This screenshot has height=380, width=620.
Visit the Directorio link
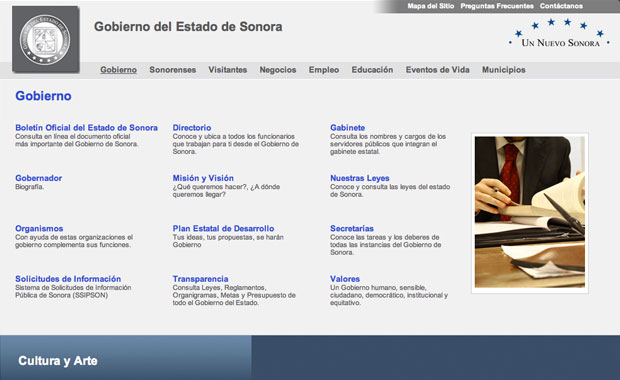192,128
